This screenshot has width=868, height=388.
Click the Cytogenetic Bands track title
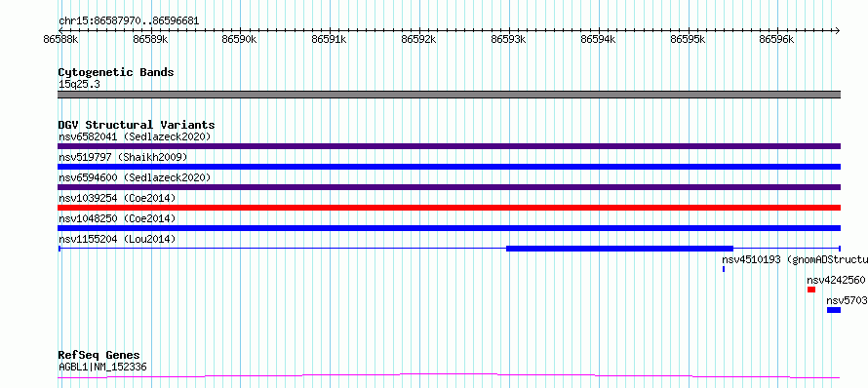(116, 72)
